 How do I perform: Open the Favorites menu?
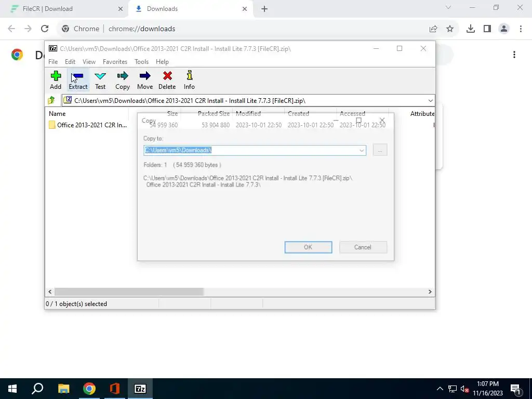115,62
